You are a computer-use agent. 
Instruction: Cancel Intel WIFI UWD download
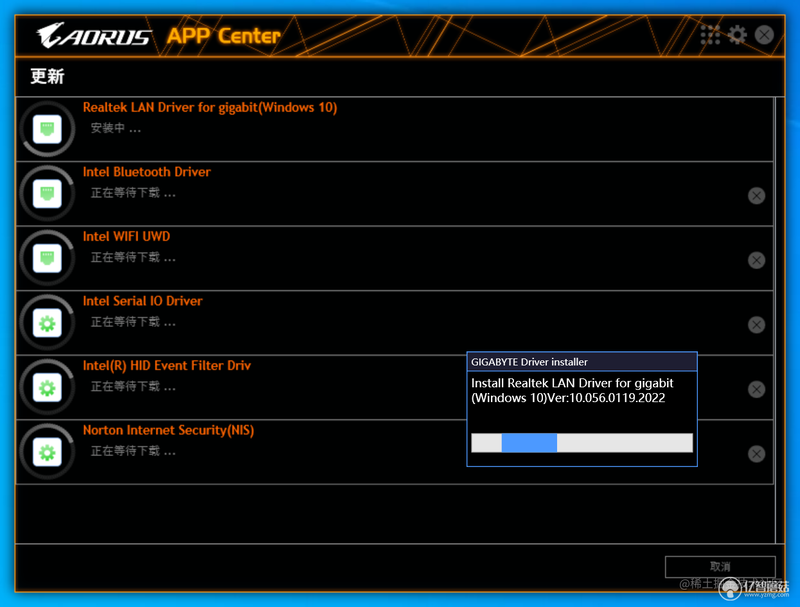click(x=756, y=260)
